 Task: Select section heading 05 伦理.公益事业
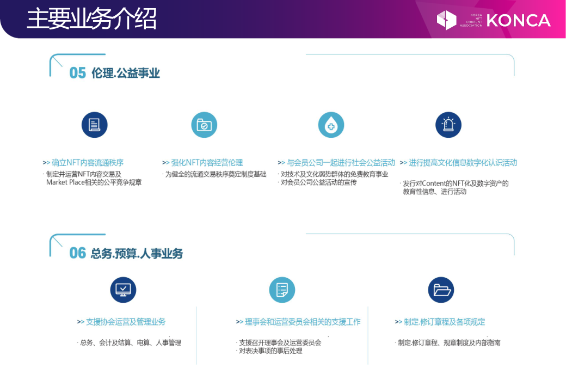point(114,73)
